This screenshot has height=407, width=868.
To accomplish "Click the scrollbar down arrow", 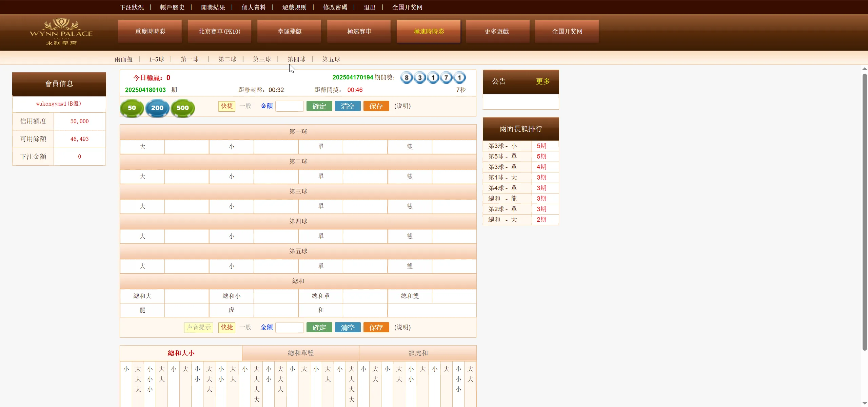I will [x=864, y=403].
